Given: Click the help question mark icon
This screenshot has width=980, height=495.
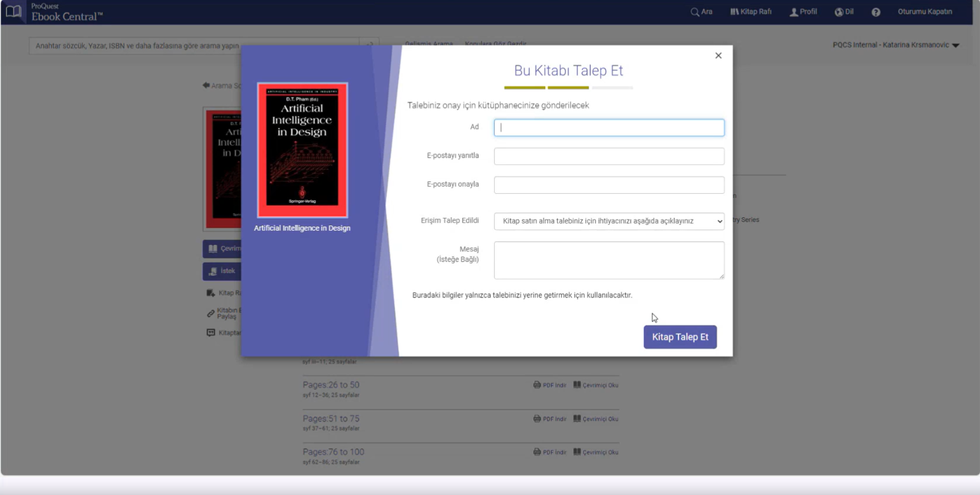Looking at the screenshot, I should click(875, 12).
